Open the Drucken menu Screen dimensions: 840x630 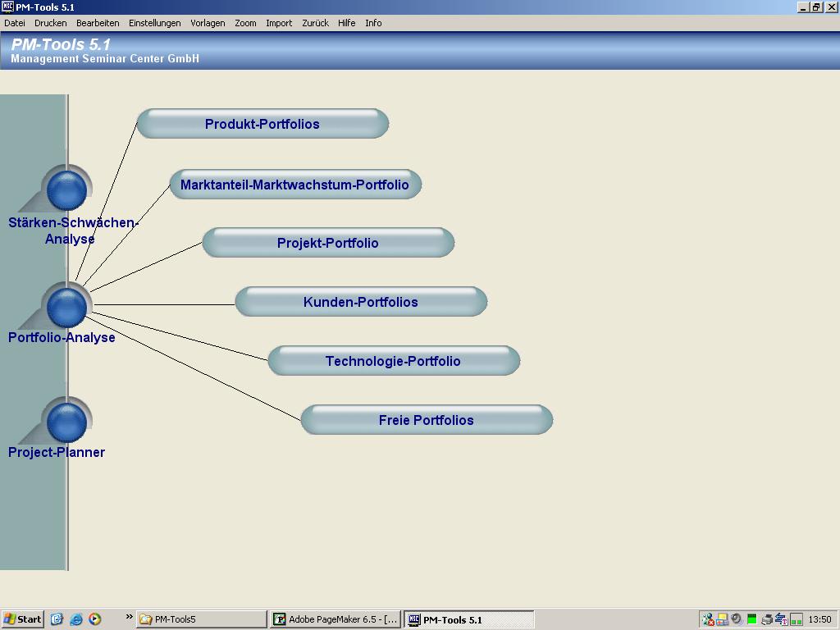pyautogui.click(x=51, y=23)
